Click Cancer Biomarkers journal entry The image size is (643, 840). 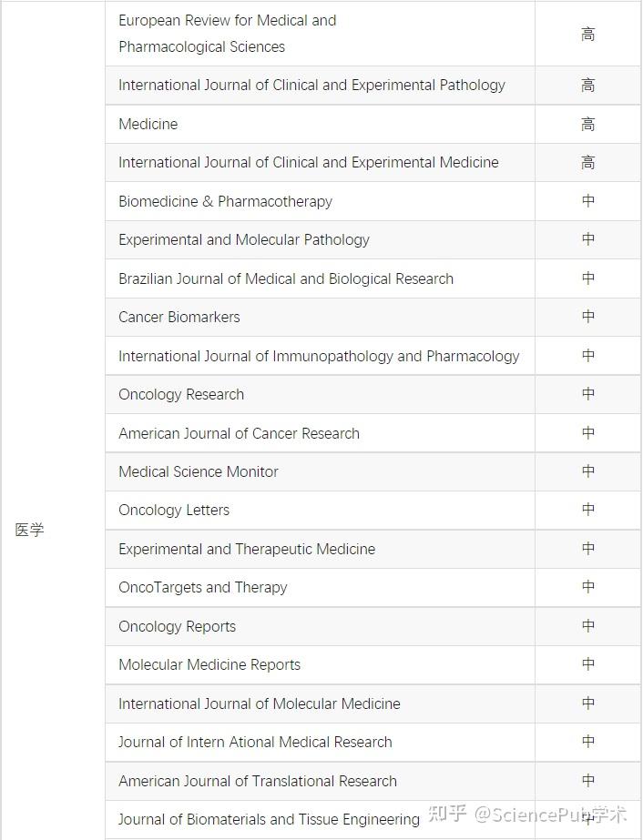179,317
